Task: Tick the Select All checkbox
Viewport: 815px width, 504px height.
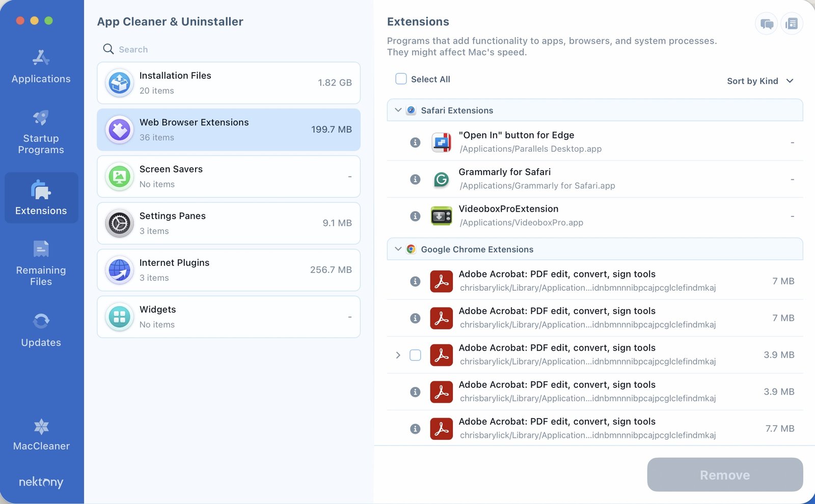Action: 401,79
